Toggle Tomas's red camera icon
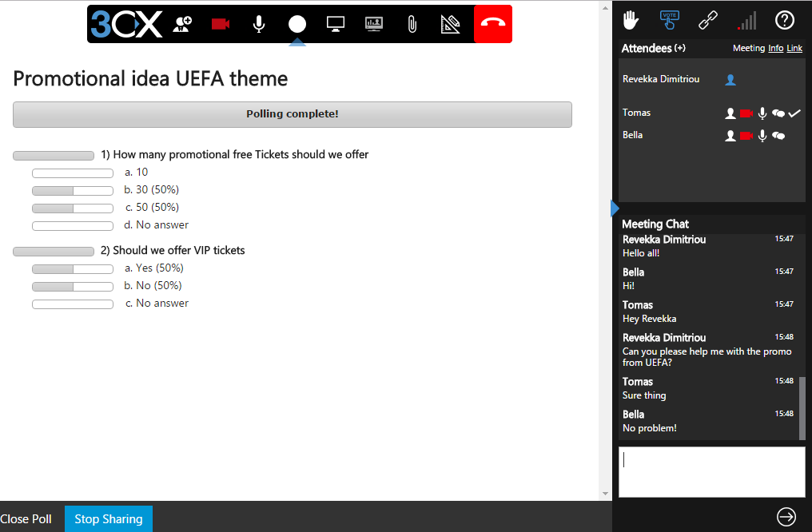812x532 pixels. (746, 113)
